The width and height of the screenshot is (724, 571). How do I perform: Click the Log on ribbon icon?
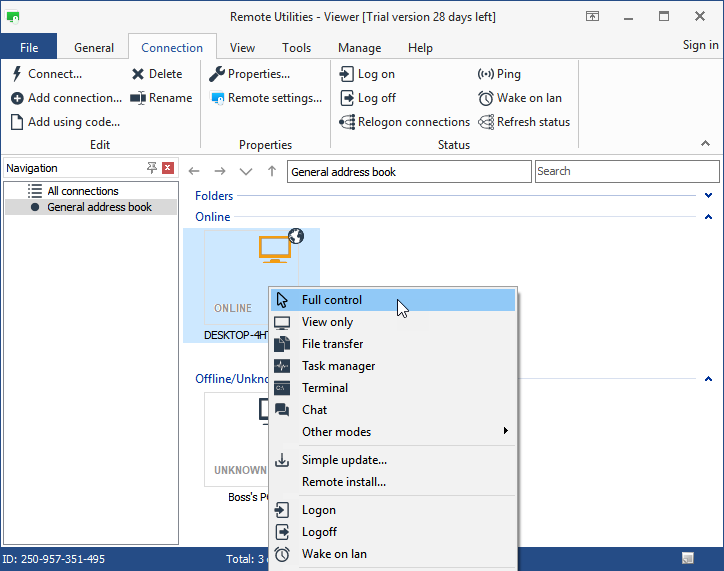(347, 74)
